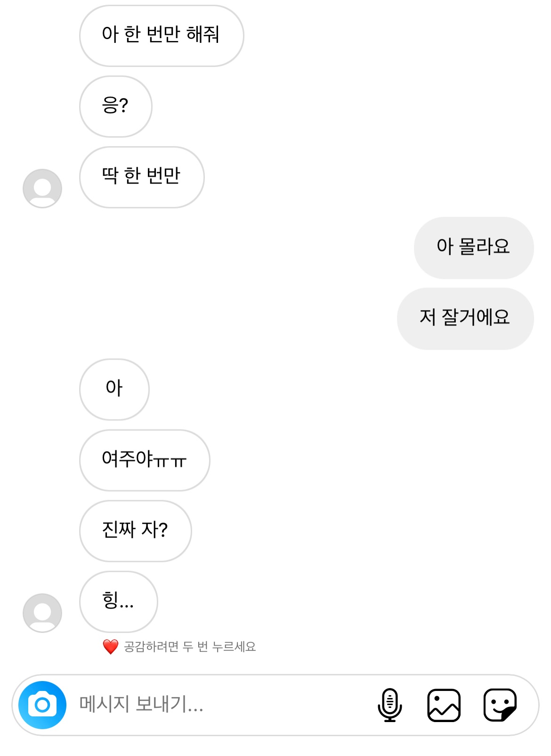
Task: Tap the single "아" message bubble
Action: (114, 389)
